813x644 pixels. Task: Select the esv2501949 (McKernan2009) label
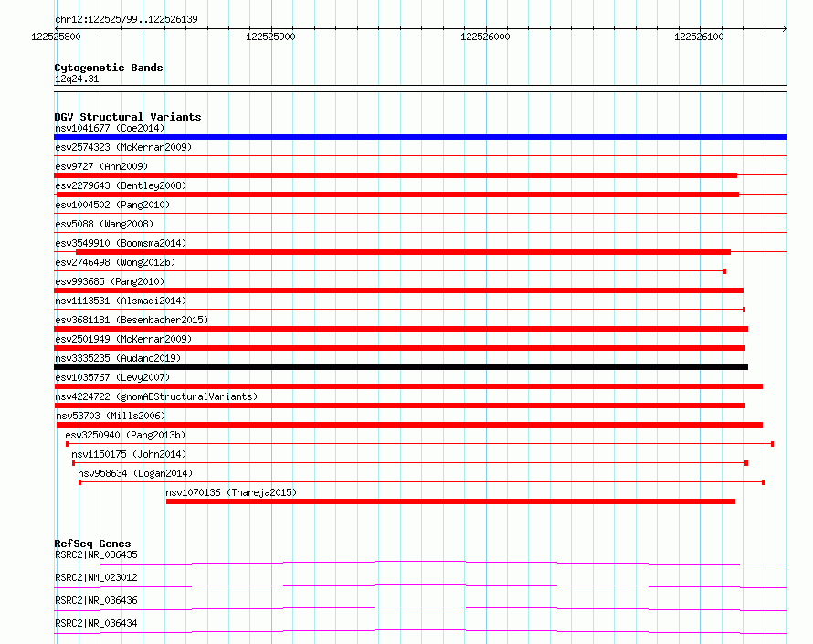coord(123,339)
